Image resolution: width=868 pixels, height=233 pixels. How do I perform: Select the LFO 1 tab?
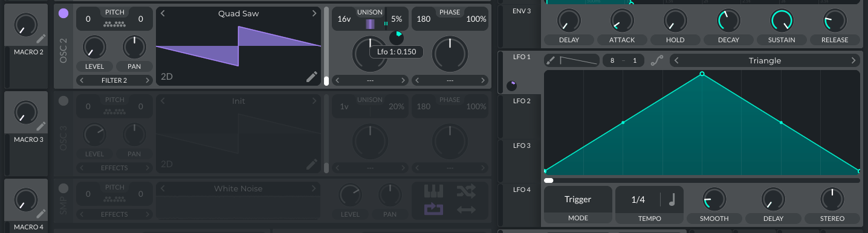tap(522, 57)
